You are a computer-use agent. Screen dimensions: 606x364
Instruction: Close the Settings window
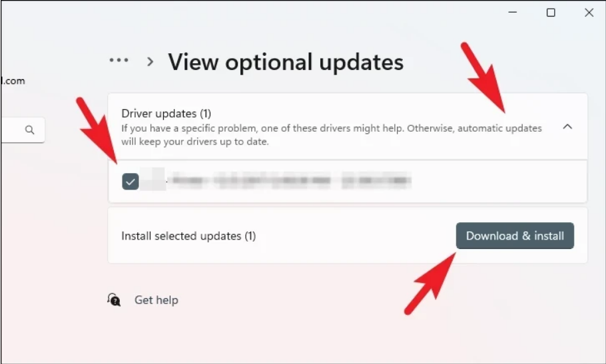coord(589,13)
